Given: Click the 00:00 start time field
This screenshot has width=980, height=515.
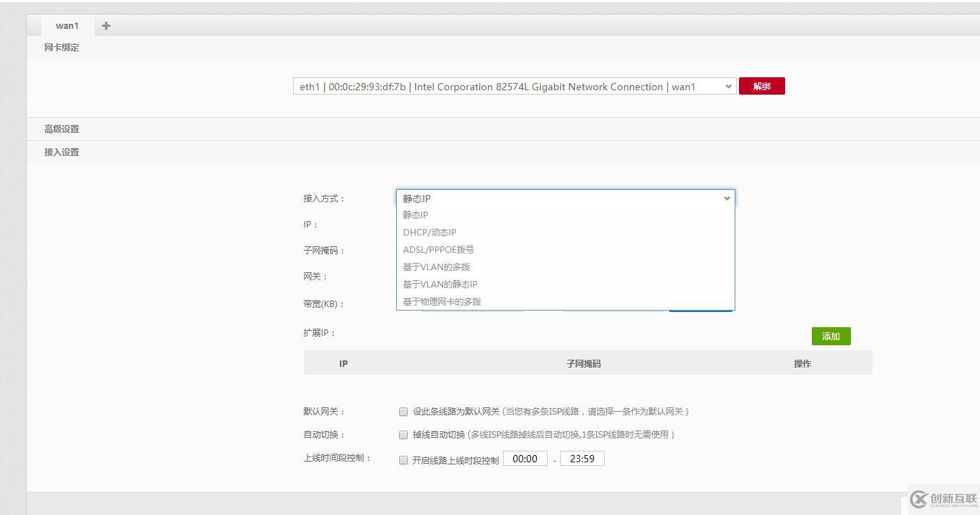Looking at the screenshot, I should 525,458.
